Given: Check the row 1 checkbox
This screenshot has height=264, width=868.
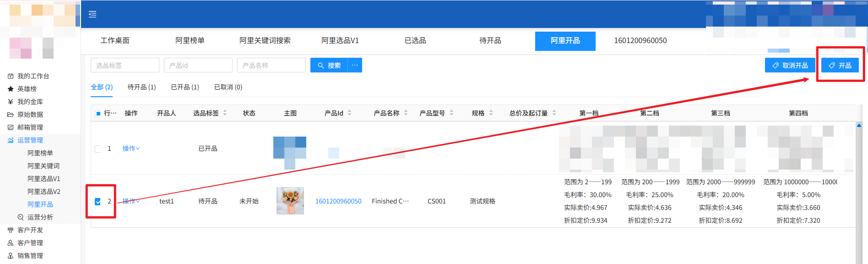Looking at the screenshot, I should (98, 148).
